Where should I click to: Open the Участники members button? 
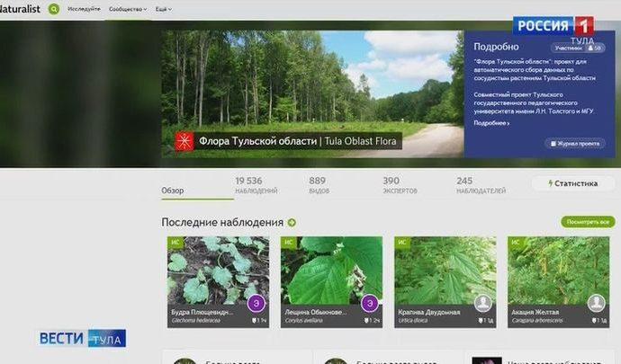pyautogui.click(x=578, y=49)
